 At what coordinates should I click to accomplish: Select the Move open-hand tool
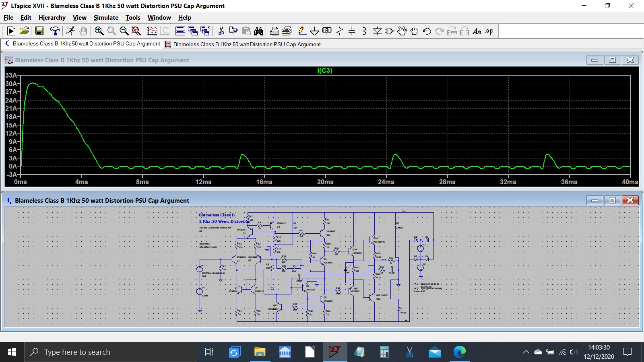click(x=402, y=31)
